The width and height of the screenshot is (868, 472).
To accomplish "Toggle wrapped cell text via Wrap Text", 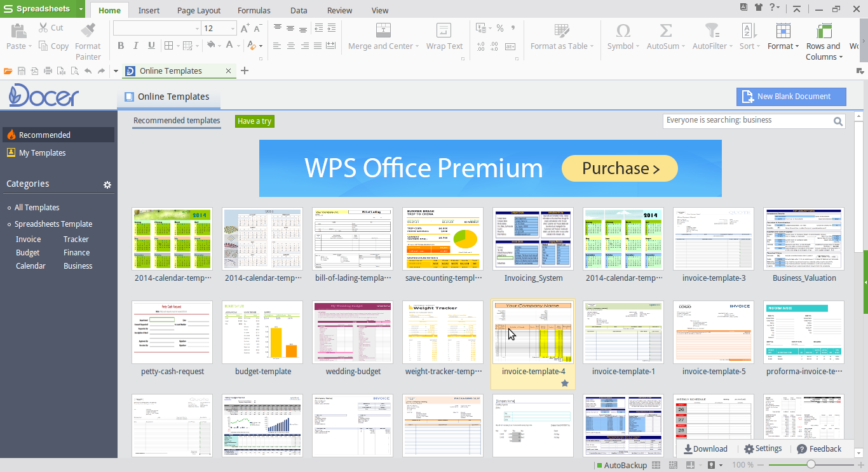I will point(444,37).
